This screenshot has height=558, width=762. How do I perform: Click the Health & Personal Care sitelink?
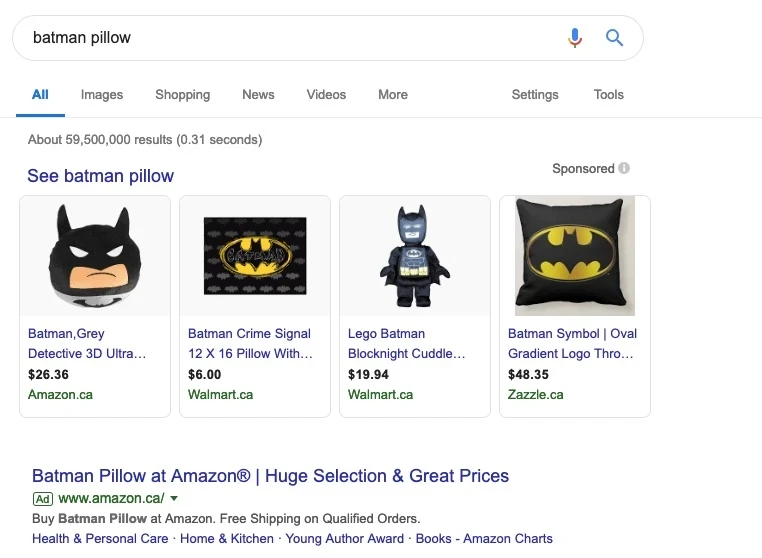(100, 539)
